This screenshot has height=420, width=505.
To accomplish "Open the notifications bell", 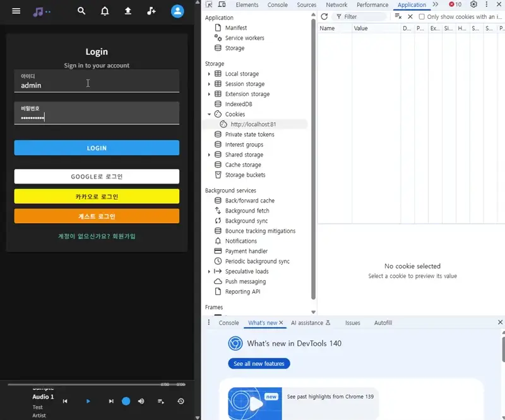I will click(105, 11).
